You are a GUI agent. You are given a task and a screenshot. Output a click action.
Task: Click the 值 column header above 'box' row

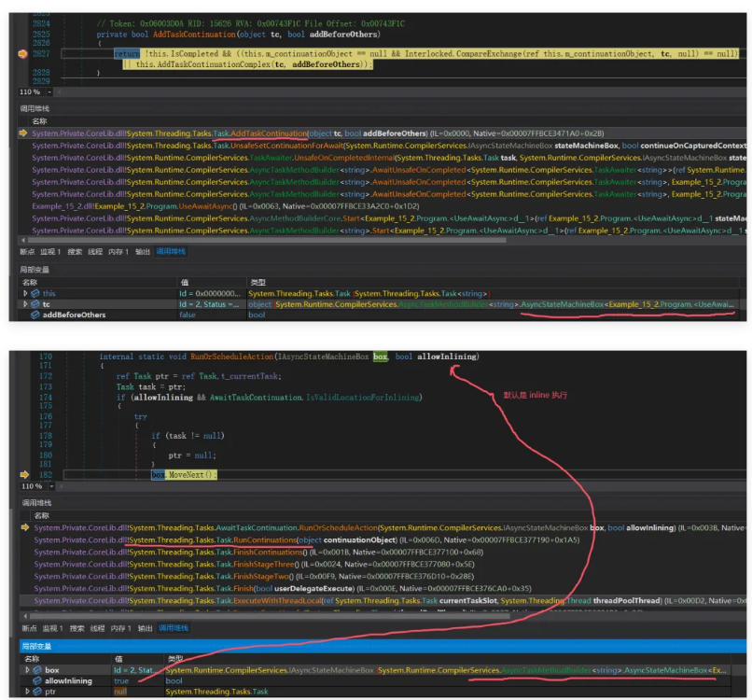[118, 659]
